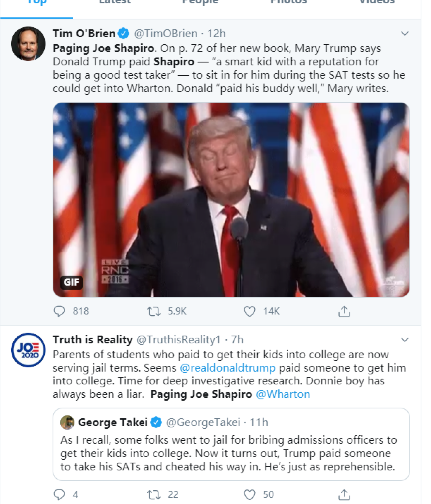This screenshot has width=431, height=504.
Task: Play the Trump RNC GIF
Action: click(231, 199)
